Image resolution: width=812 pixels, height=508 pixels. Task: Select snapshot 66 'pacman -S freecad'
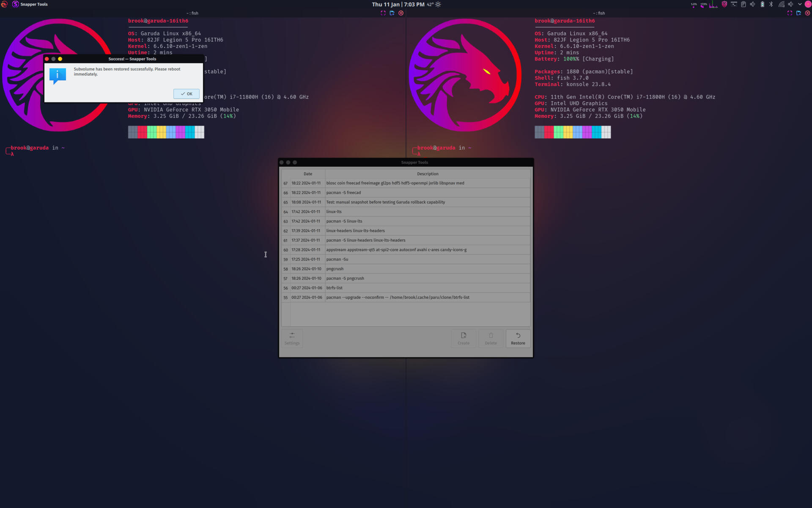point(406,193)
